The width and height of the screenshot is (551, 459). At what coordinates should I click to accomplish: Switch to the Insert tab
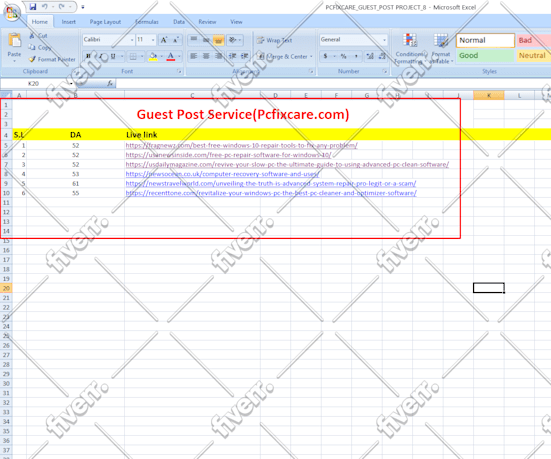tap(69, 22)
